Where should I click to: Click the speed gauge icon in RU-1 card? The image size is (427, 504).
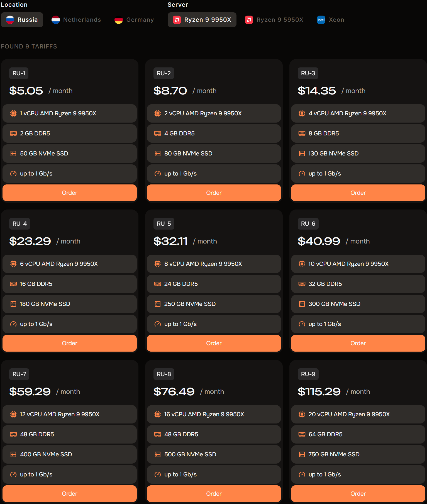point(13,174)
